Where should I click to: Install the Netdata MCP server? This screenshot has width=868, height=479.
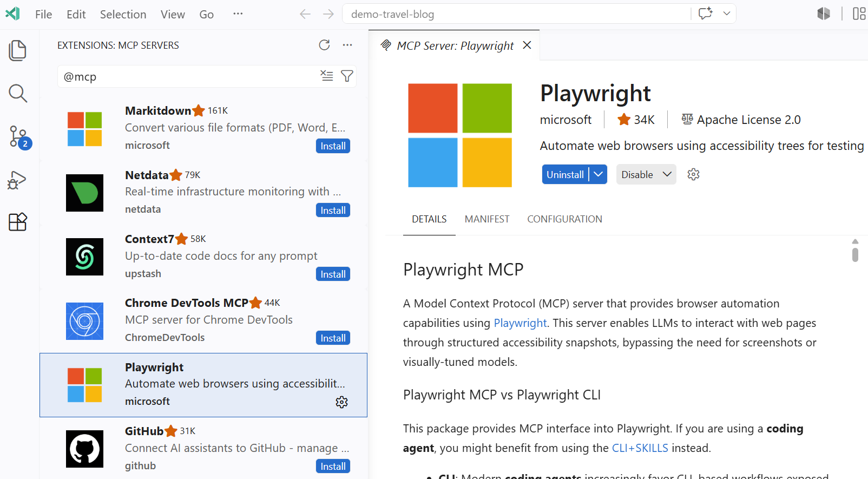[x=333, y=210]
